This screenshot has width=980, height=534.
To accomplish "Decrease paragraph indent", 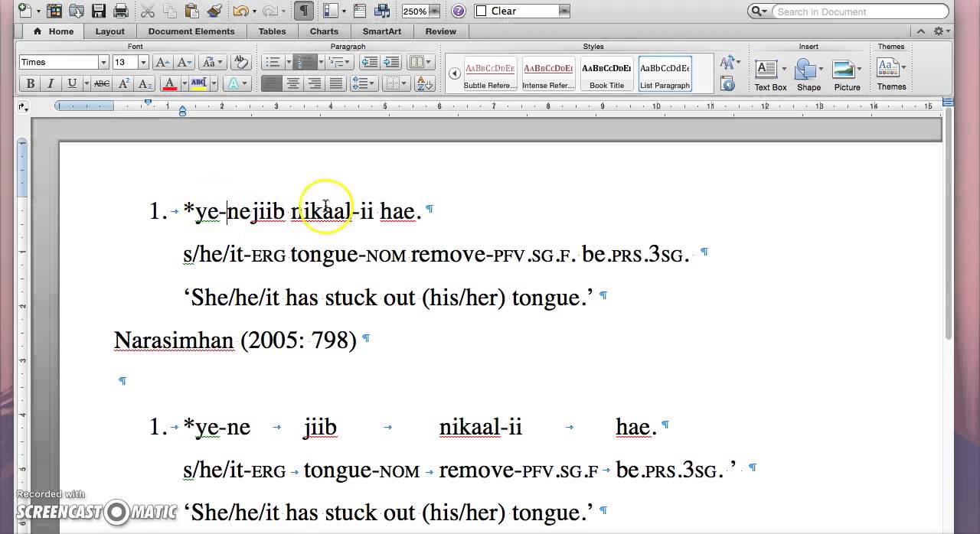I will [369, 62].
